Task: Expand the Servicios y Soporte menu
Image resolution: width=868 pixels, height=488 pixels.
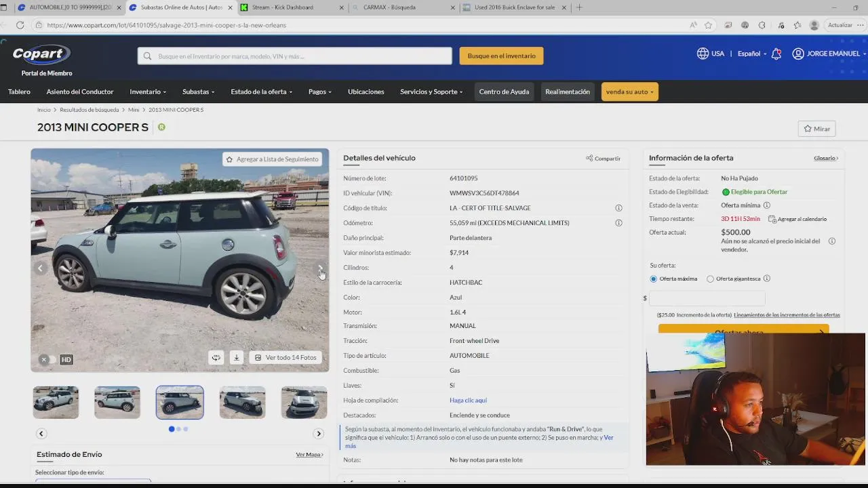Action: (431, 91)
